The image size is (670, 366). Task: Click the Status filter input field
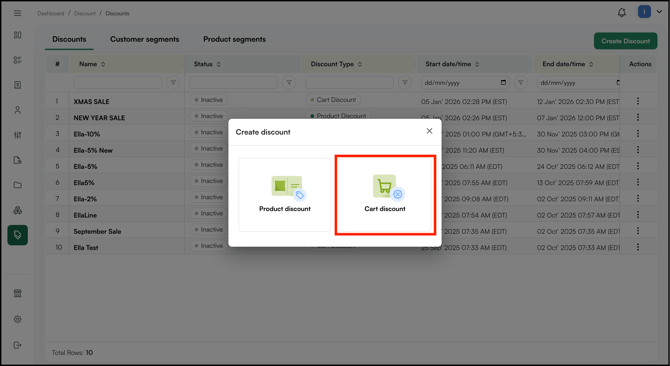(233, 82)
